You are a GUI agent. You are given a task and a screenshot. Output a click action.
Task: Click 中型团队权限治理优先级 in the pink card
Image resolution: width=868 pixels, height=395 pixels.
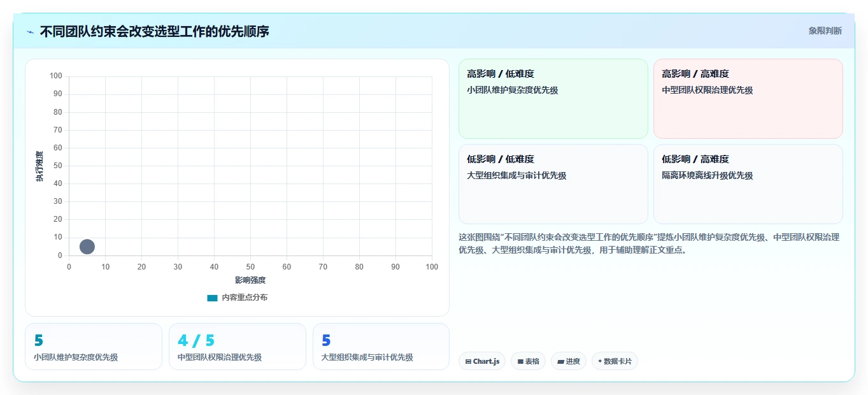(x=708, y=90)
